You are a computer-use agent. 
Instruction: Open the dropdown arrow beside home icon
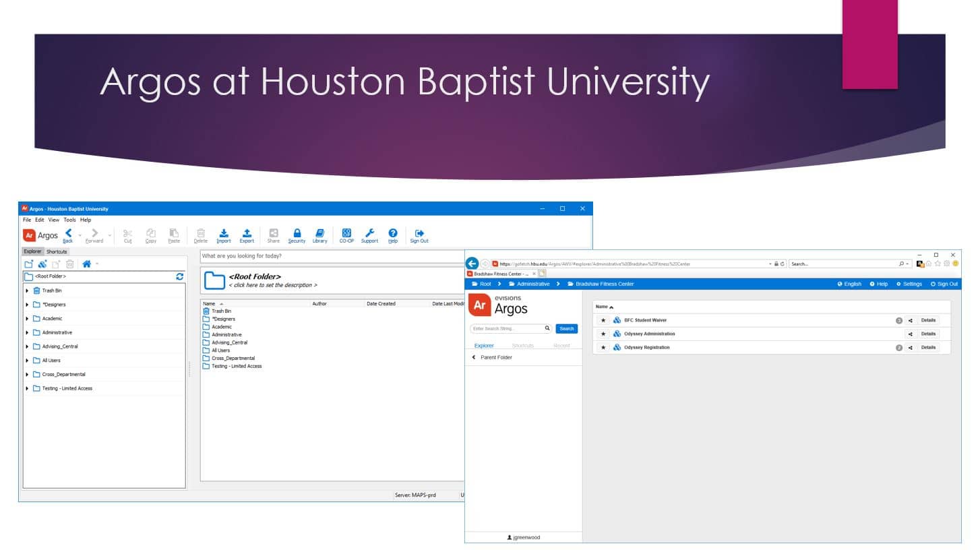tap(97, 264)
